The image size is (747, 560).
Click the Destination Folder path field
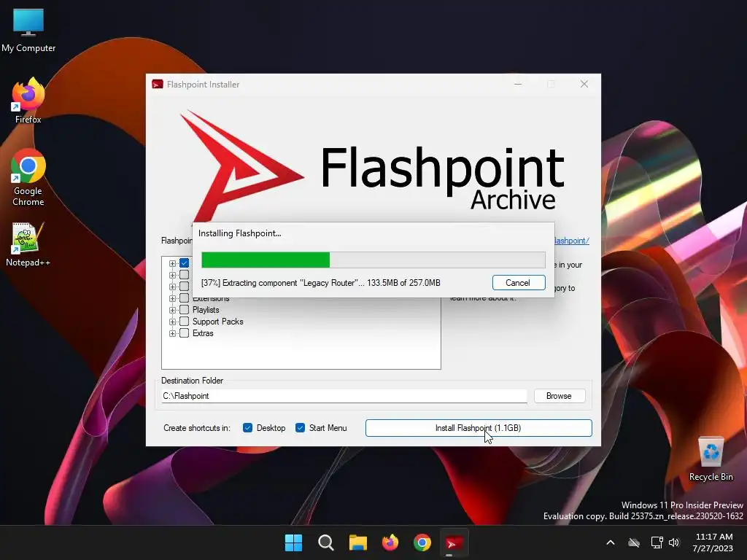[x=344, y=396]
